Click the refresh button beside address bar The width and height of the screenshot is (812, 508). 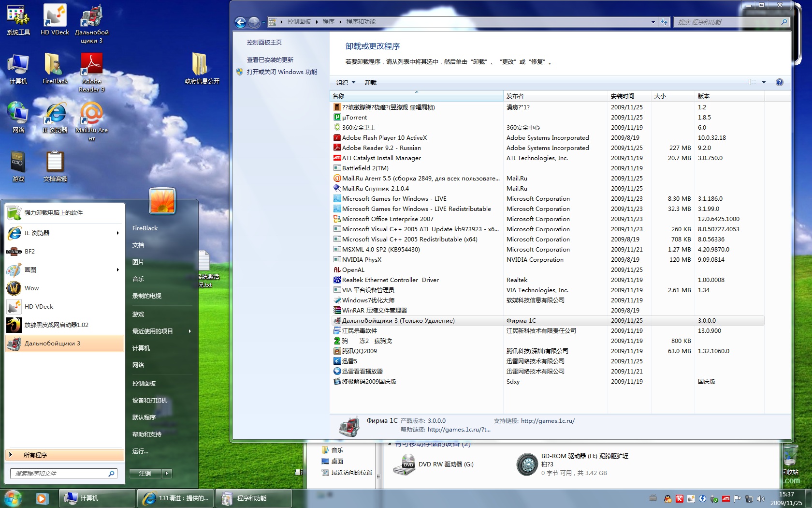tap(664, 22)
